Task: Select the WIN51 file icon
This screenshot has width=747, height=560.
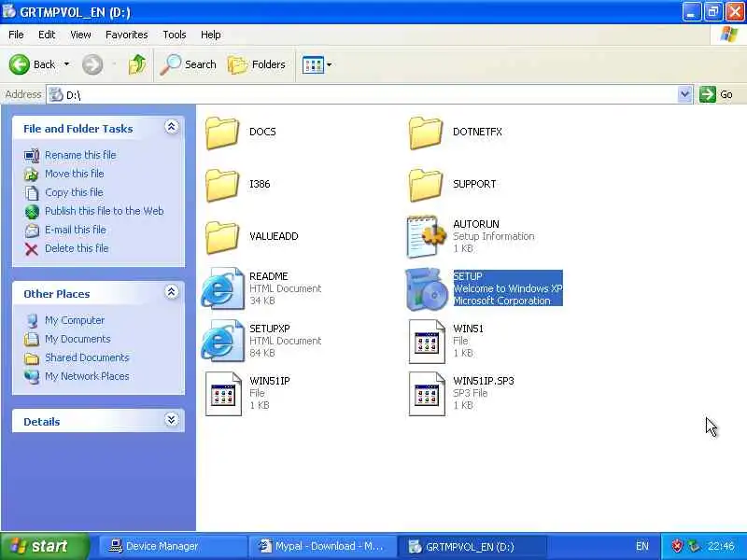Action: pos(427,342)
